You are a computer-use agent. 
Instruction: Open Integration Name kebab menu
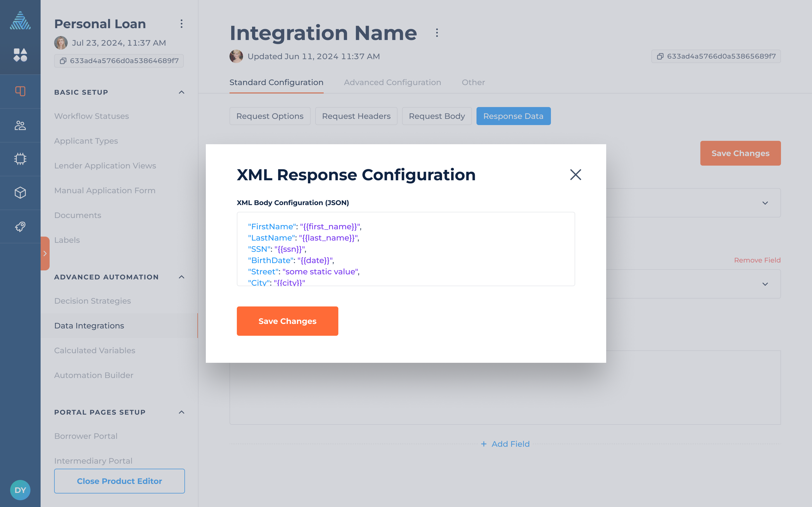pyautogui.click(x=437, y=33)
